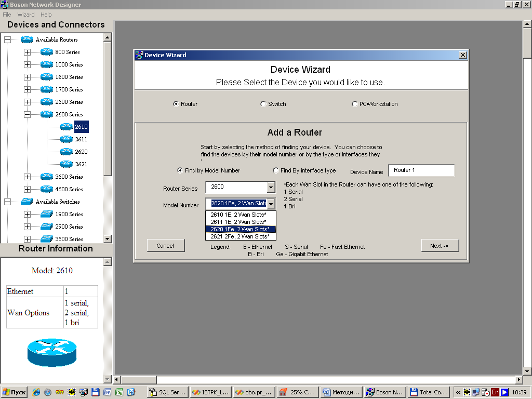
Task: Expand the 4500 Series tree node
Action: pyautogui.click(x=27, y=189)
